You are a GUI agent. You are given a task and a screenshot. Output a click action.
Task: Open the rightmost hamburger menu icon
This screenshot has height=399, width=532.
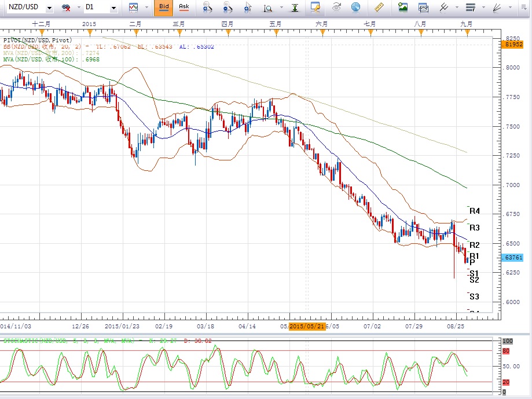pos(524,7)
